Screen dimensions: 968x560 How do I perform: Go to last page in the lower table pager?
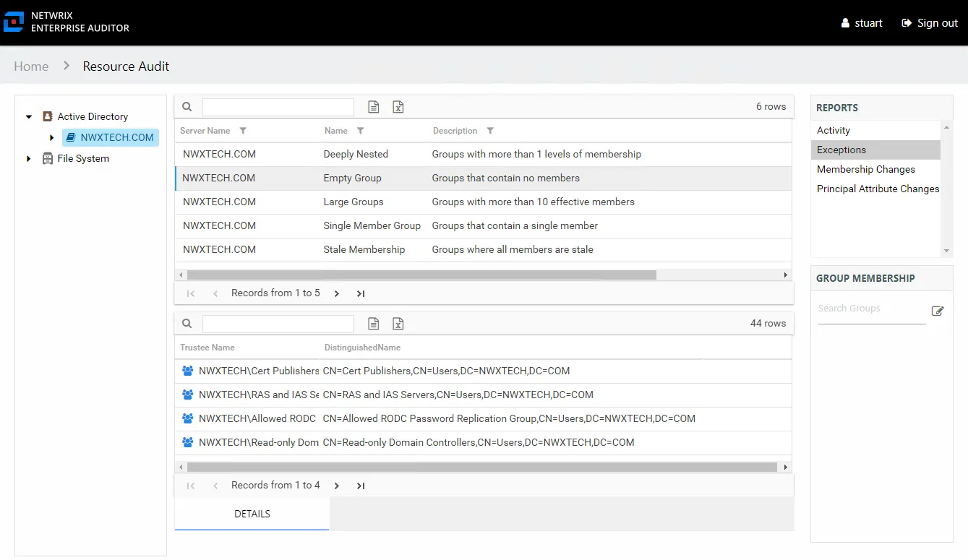coord(361,486)
